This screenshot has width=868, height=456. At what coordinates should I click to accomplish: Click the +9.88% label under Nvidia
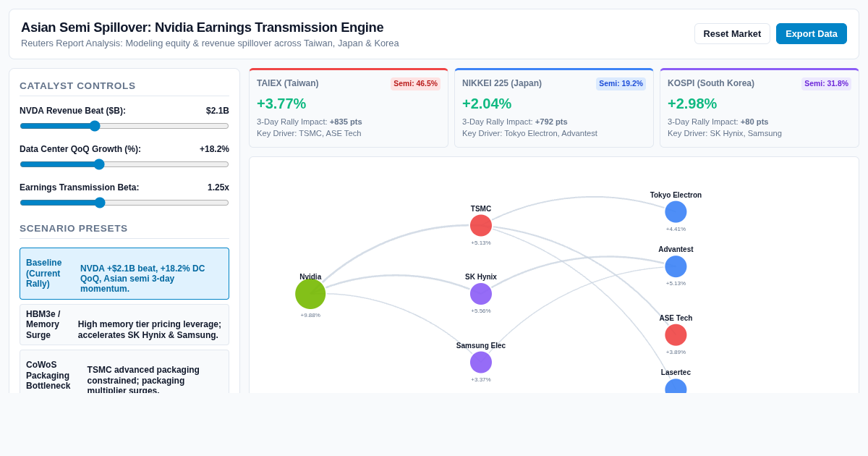[310, 316]
